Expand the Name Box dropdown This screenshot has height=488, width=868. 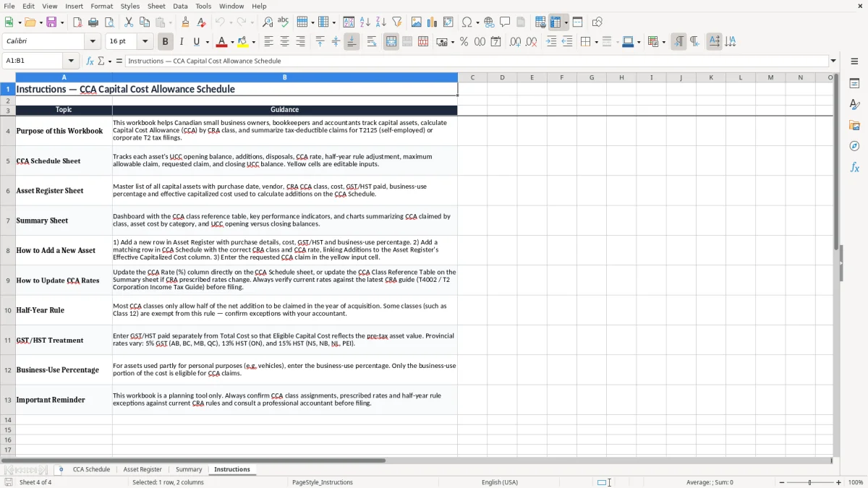coord(71,61)
